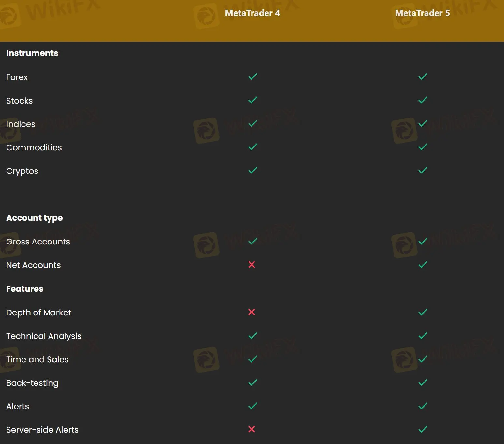Image resolution: width=504 pixels, height=444 pixels.
Task: Click the MetaTrader 5 Stocks checkmark
Action: (x=423, y=100)
